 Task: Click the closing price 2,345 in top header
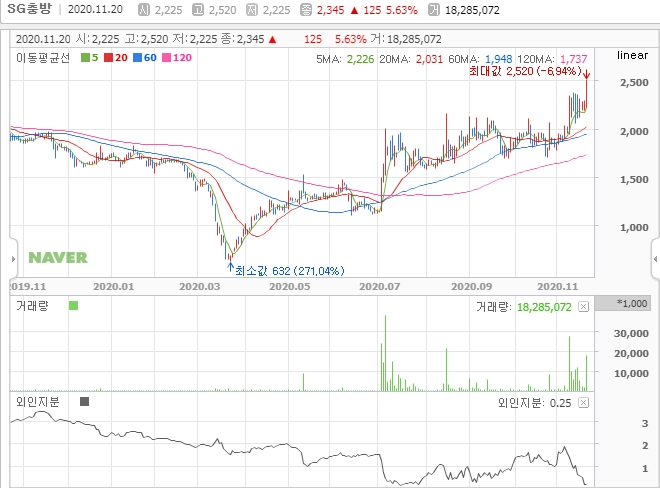coord(330,10)
